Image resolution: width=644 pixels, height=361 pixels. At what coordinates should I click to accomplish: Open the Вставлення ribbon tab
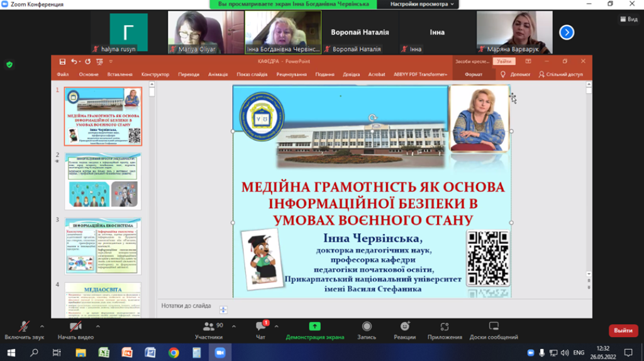[119, 74]
